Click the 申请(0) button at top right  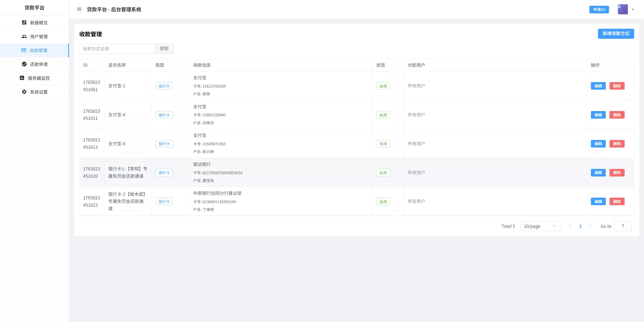[x=599, y=9]
